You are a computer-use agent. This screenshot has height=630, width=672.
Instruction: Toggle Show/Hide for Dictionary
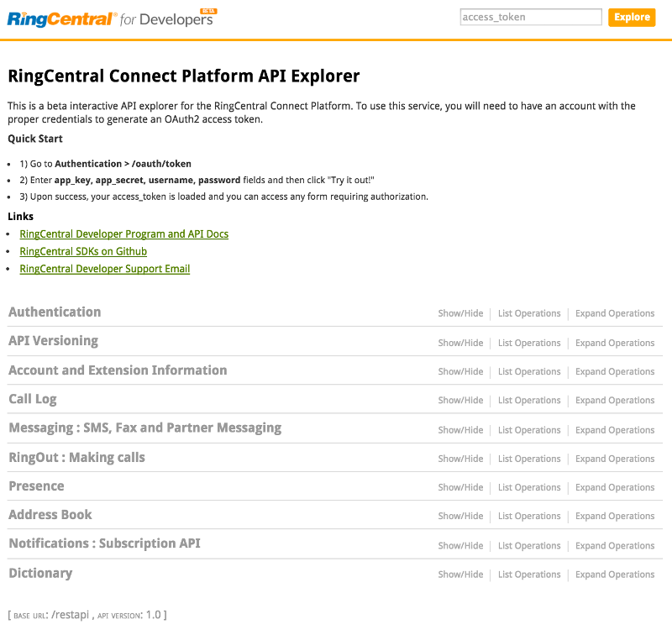point(460,575)
